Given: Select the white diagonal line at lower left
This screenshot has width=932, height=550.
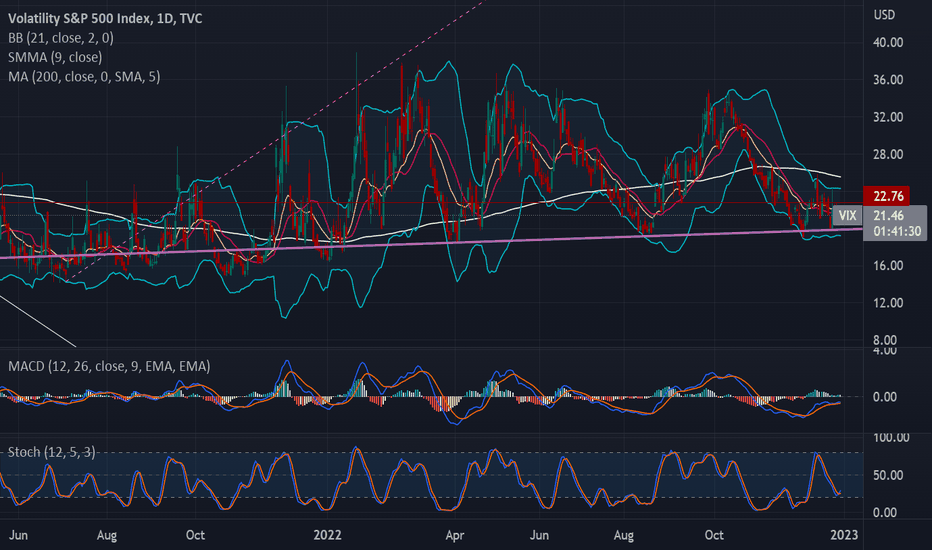Looking at the screenshot, I should tap(38, 321).
